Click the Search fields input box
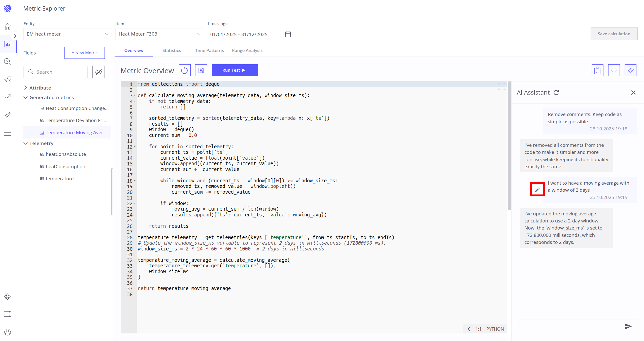 coord(59,72)
